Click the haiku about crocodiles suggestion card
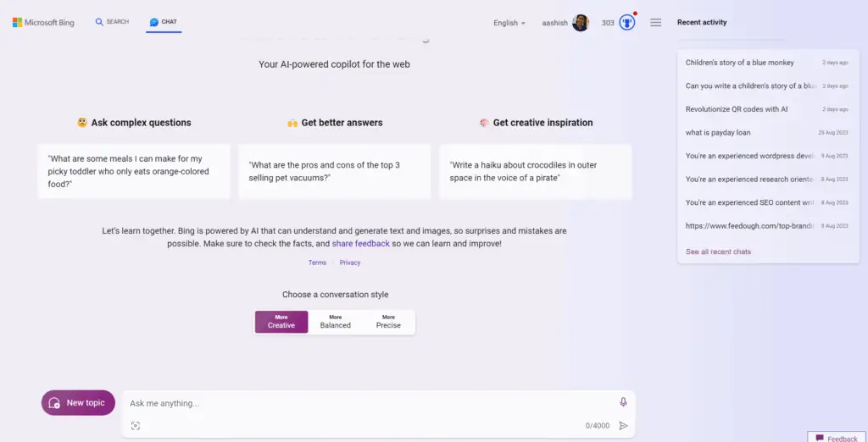Viewport: 868px width, 442px height. point(535,171)
